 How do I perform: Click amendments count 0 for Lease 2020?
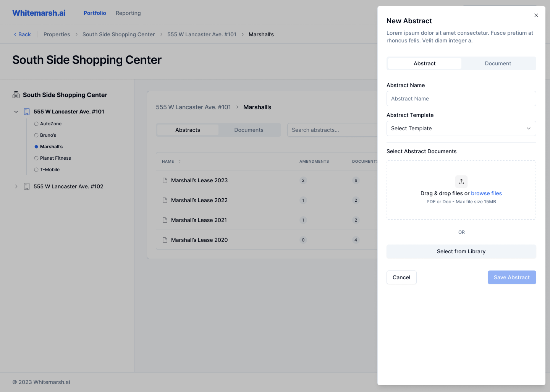click(x=303, y=240)
